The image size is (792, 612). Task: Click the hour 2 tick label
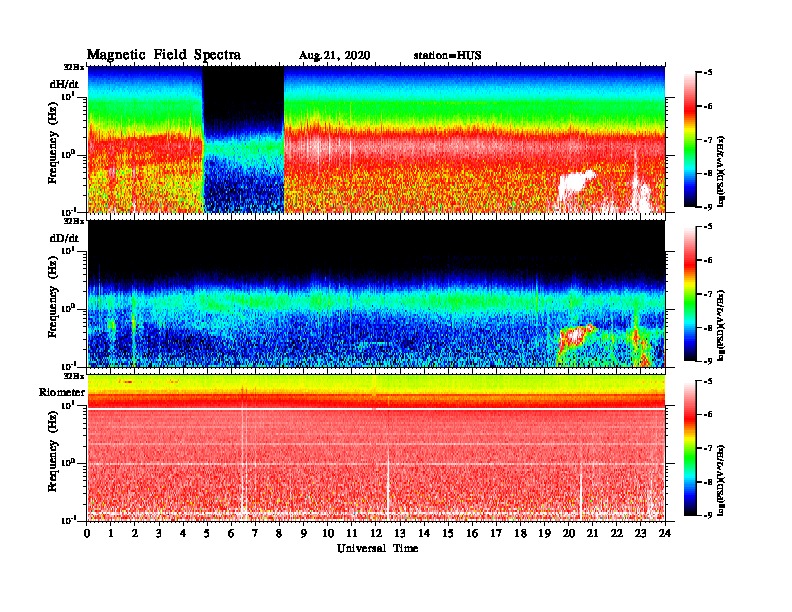135,533
